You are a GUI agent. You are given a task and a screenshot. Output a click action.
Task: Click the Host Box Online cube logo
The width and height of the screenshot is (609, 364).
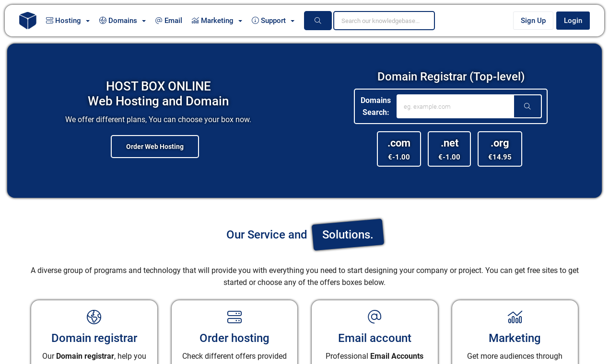[27, 20]
